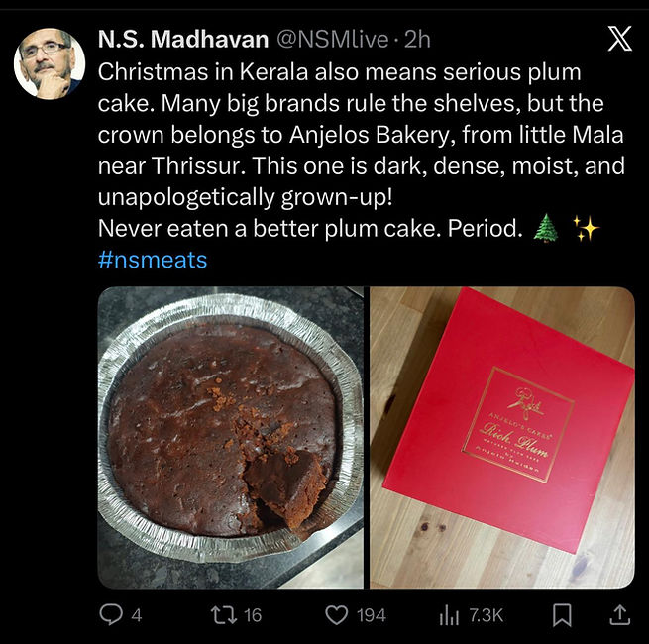Like the plum cake tweet with the heart
The image size is (649, 644).
[339, 615]
